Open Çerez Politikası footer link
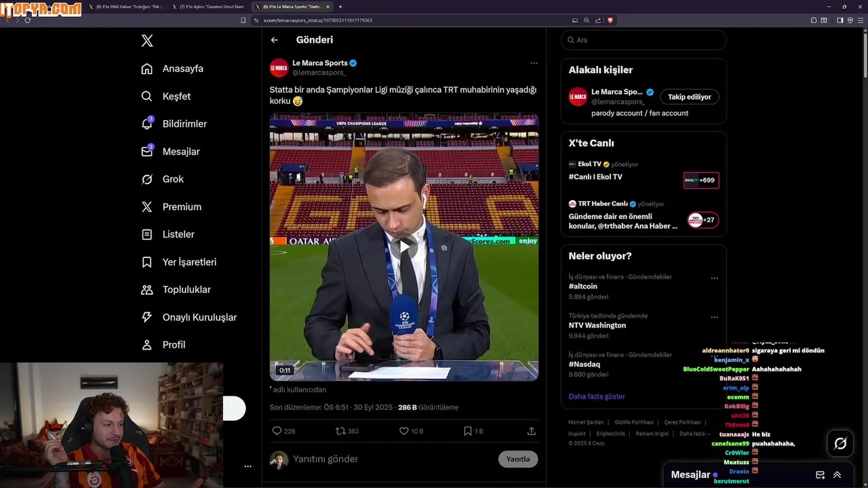This screenshot has width=868, height=488. click(x=682, y=422)
